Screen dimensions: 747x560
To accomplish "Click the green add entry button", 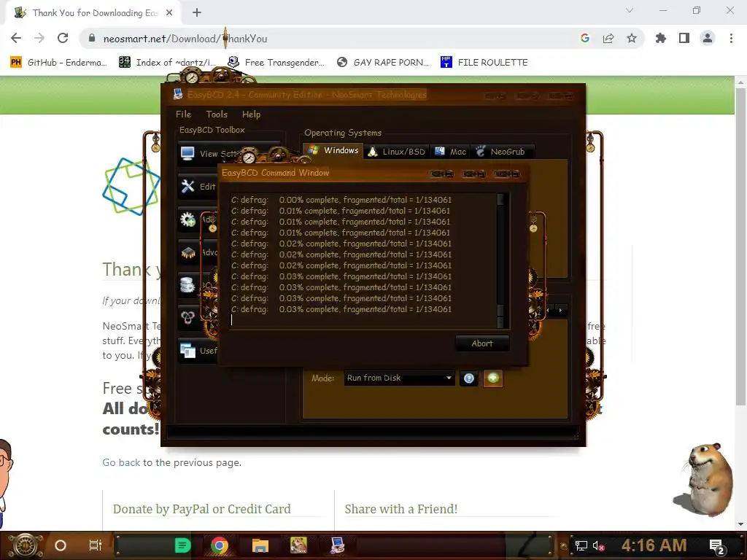I will tap(493, 378).
